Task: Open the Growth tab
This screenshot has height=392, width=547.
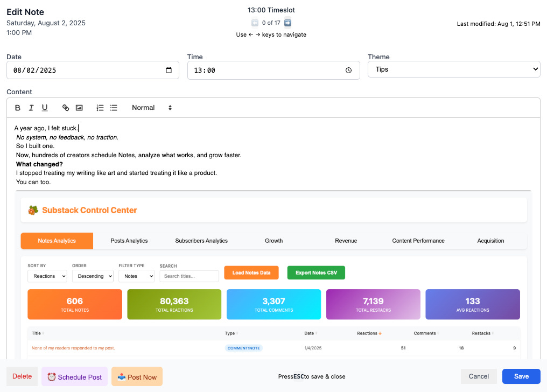Action: click(x=274, y=241)
